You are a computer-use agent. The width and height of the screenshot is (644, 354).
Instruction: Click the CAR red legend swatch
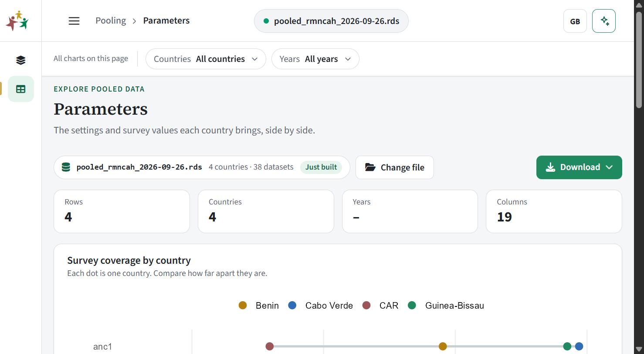[x=366, y=306]
